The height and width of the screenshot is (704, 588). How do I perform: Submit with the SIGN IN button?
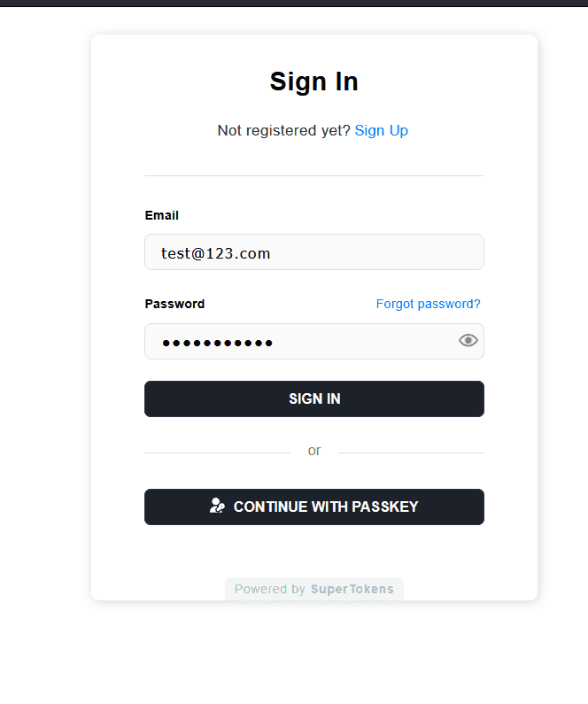[x=314, y=399]
